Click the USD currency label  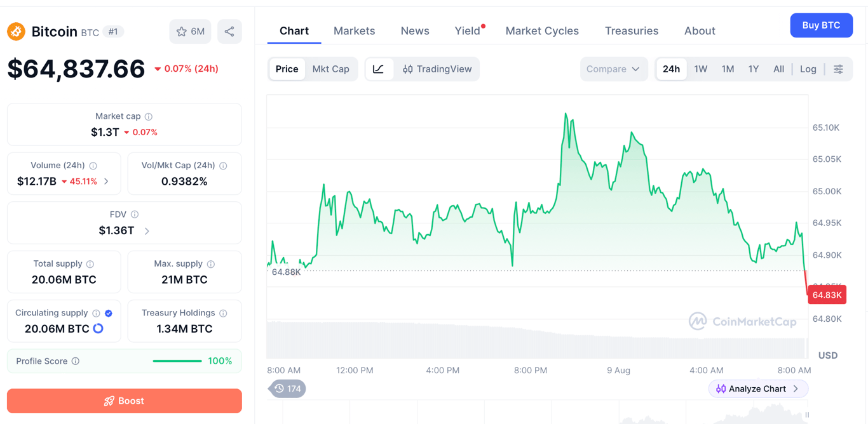point(828,355)
